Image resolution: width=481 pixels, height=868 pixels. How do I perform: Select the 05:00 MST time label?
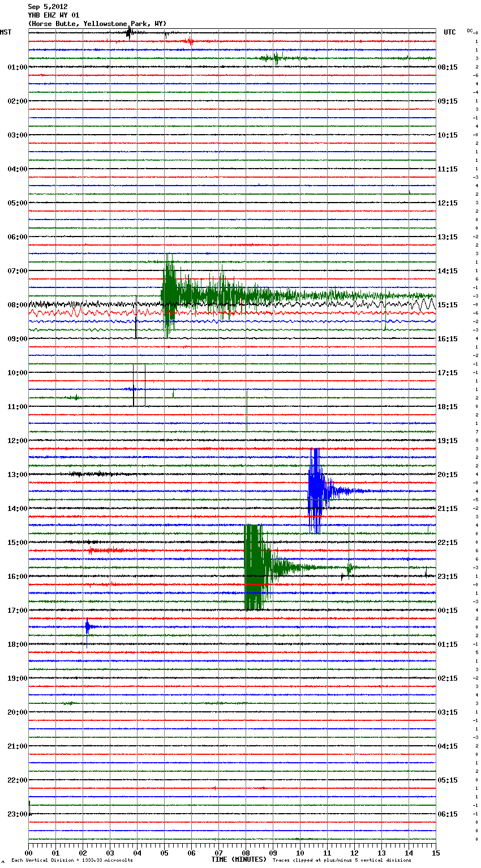[17, 203]
